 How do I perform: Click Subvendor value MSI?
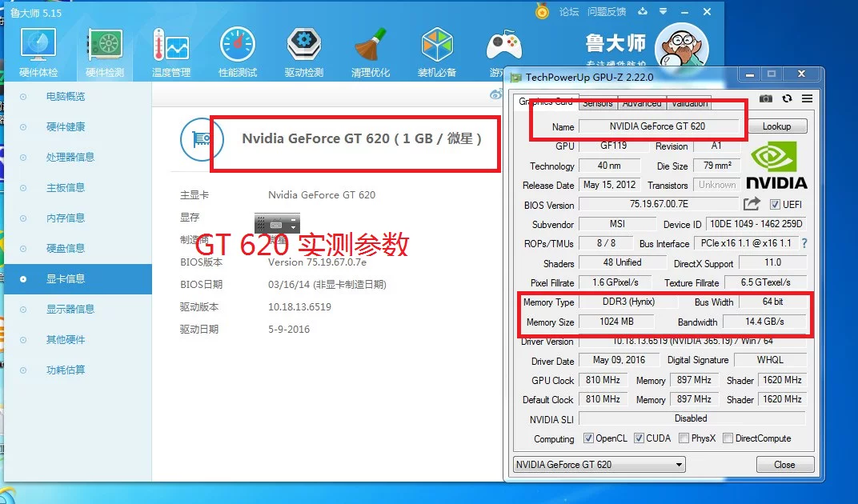[x=617, y=224]
